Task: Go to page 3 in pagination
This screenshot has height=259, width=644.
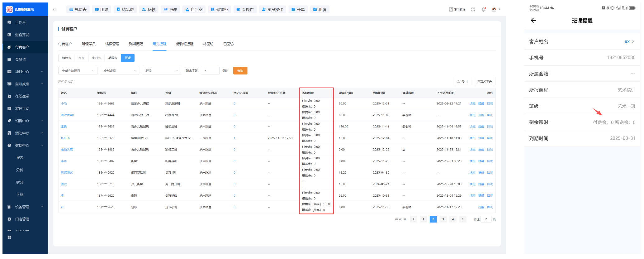Action: (443, 219)
